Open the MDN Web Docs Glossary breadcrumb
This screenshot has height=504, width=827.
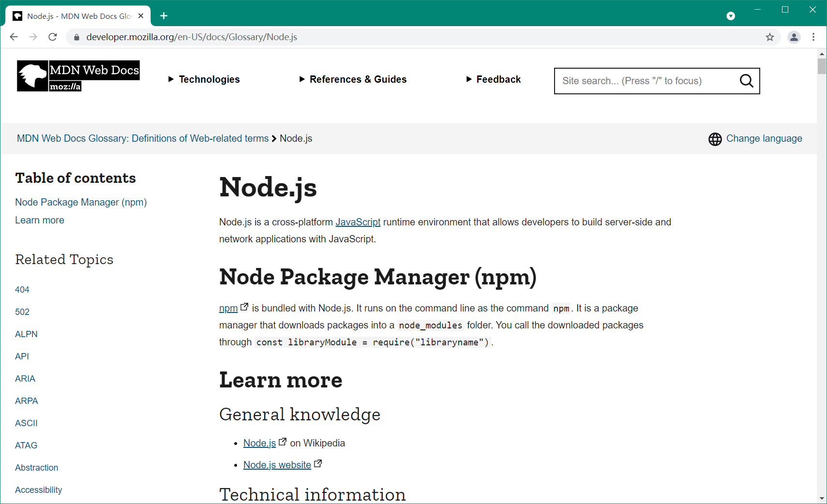[x=143, y=138]
